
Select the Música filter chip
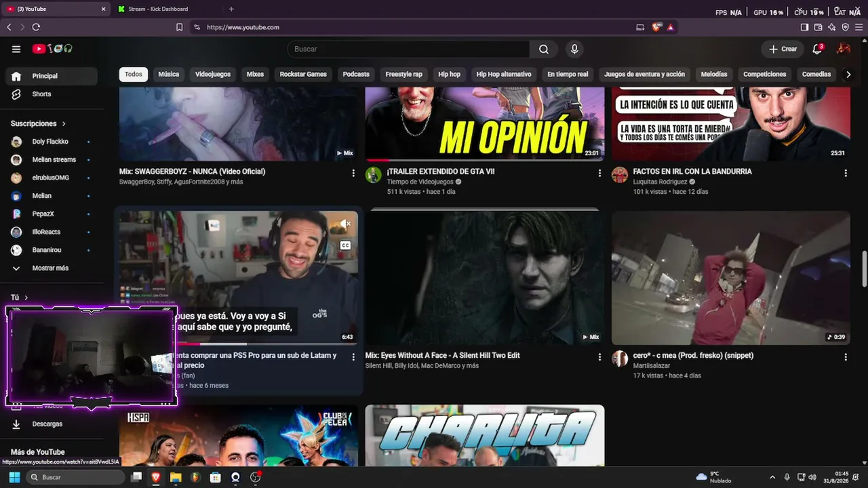click(169, 75)
